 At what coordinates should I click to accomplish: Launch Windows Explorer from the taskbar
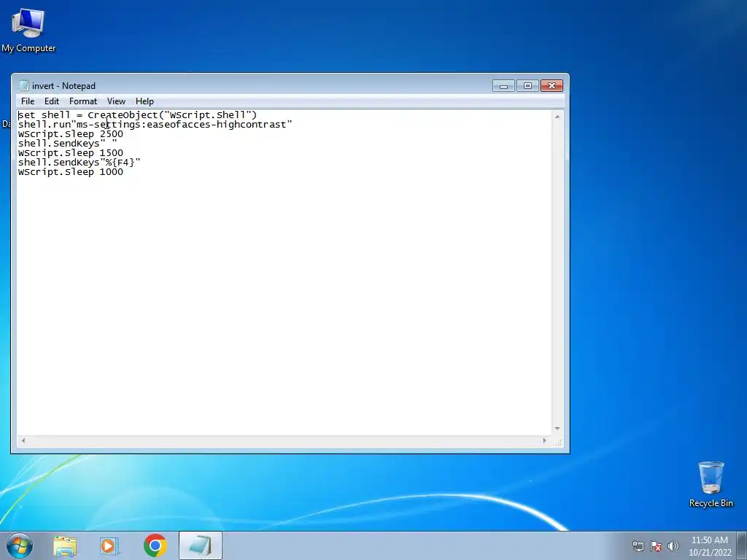coord(65,545)
